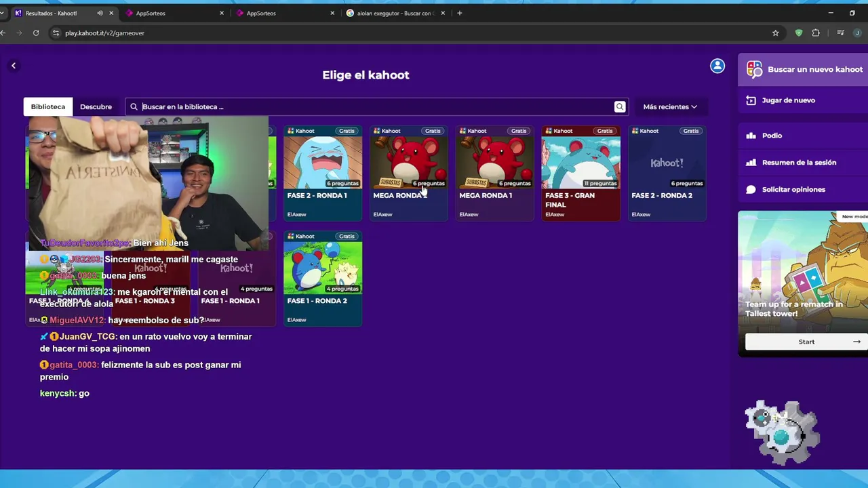Bookmark this page with the star icon

tap(775, 33)
